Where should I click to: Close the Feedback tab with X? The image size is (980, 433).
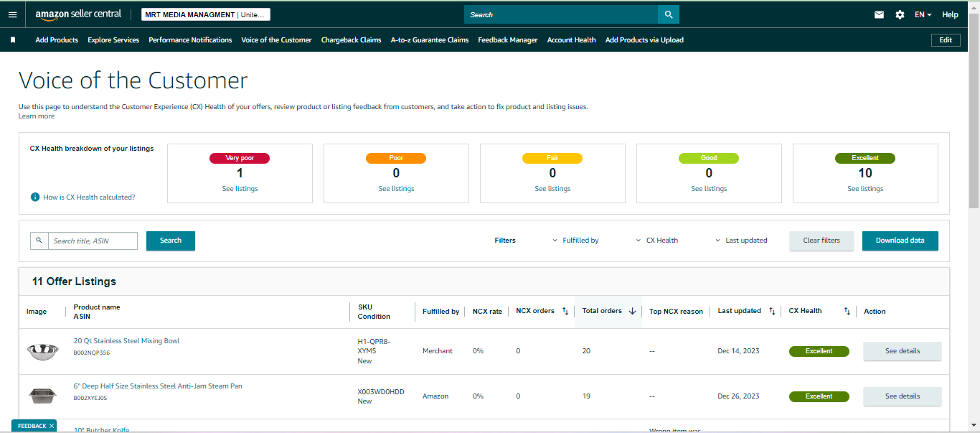tap(52, 426)
